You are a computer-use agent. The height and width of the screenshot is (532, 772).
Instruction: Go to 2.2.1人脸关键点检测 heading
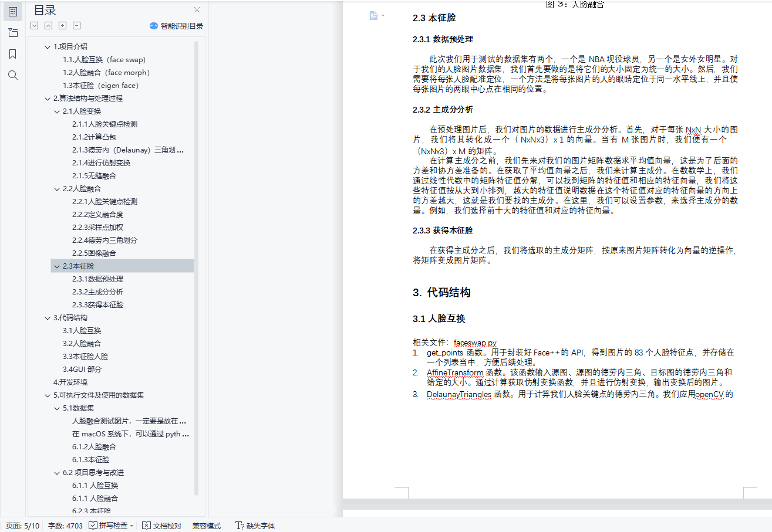tap(104, 202)
